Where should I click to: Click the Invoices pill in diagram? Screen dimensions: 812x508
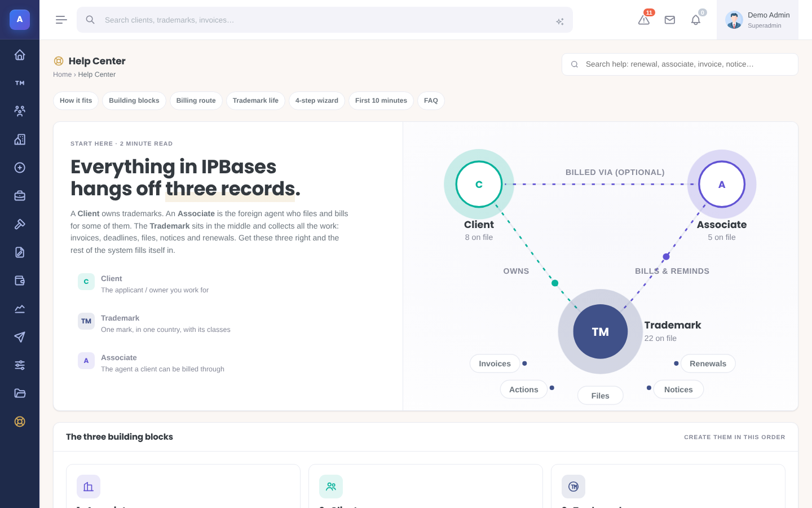pos(495,364)
